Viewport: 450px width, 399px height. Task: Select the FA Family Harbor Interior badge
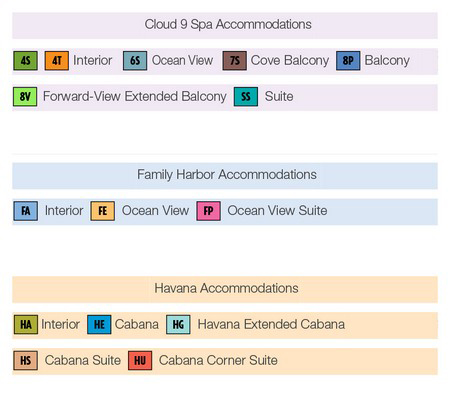point(26,211)
